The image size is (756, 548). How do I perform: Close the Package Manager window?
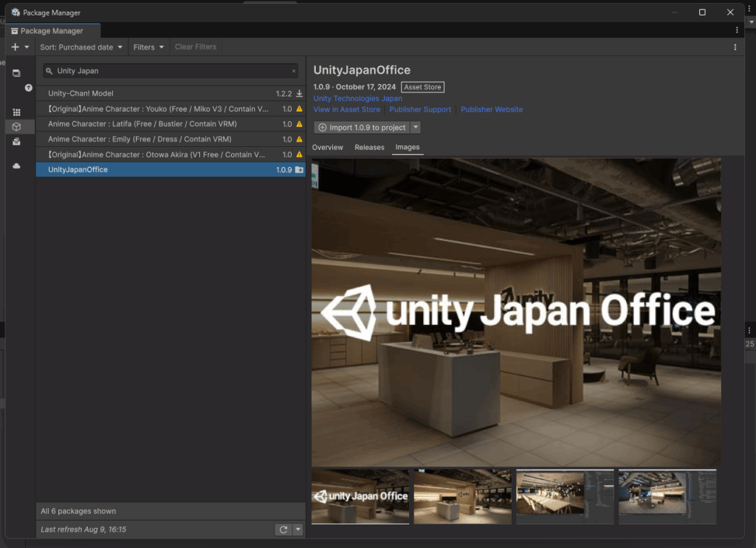730,12
